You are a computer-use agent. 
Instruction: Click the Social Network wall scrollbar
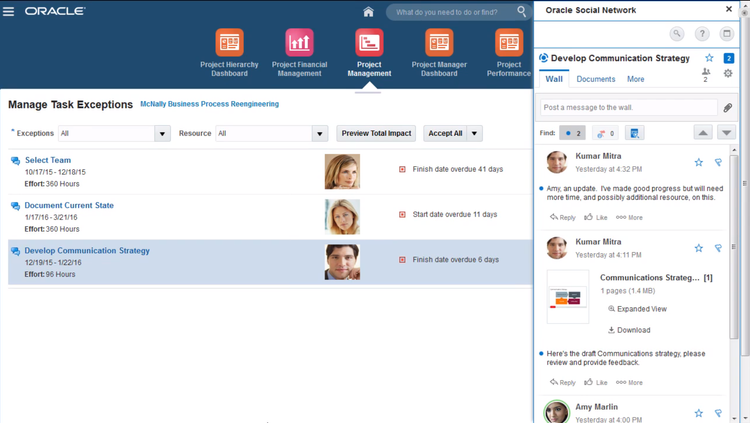click(734, 246)
